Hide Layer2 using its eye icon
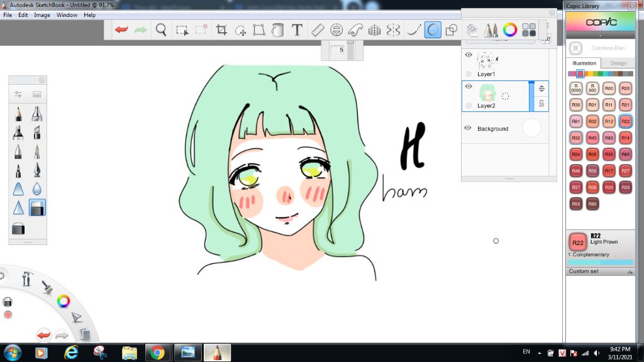This screenshot has width=644, height=362. pos(469,87)
